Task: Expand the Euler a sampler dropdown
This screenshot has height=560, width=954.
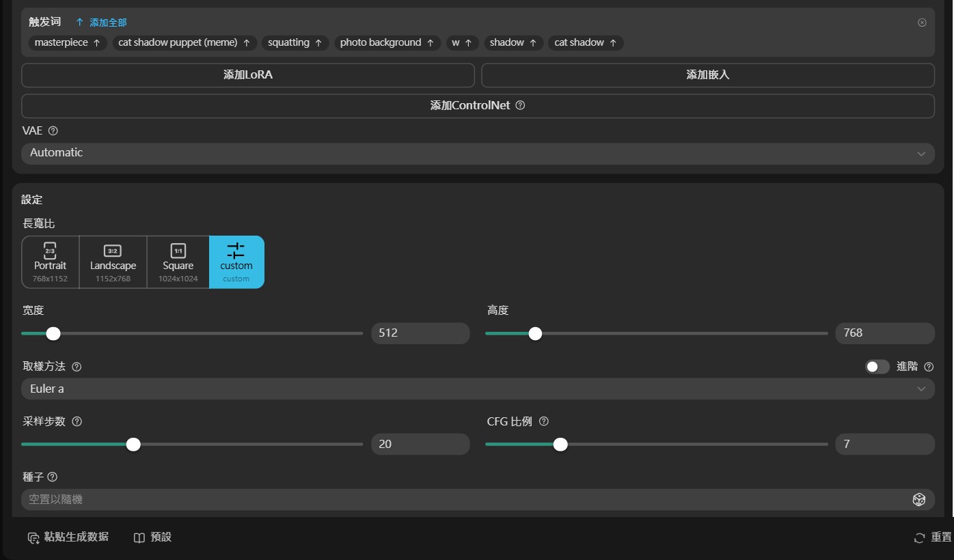Action: [x=478, y=389]
